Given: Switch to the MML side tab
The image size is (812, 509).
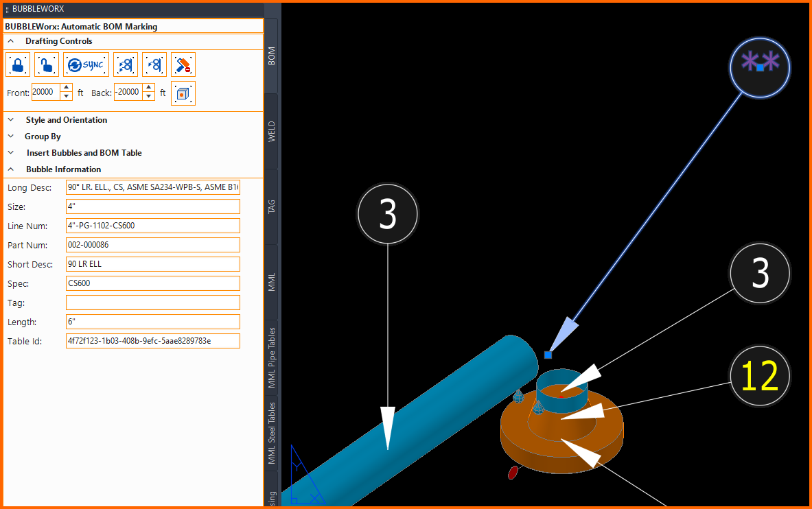Looking at the screenshot, I should coord(271,282).
